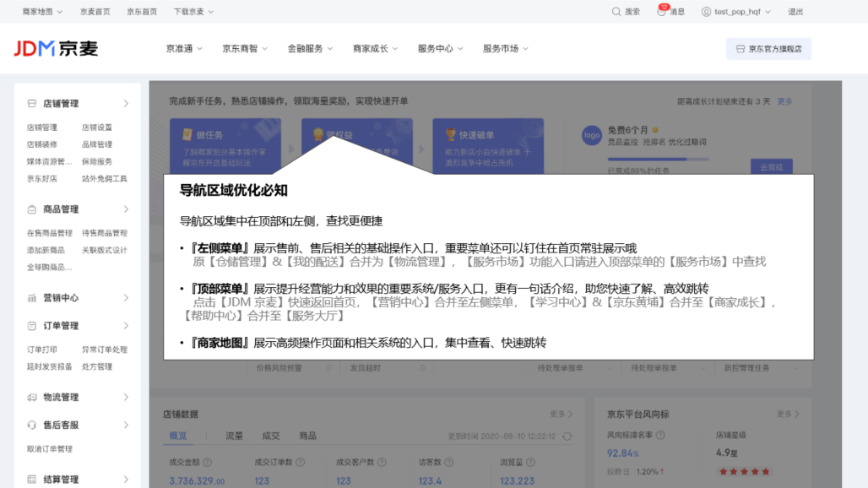Viewport: 868px width, 488px height.
Task: Click the trophy icon on 快速破单 card
Action: point(451,134)
